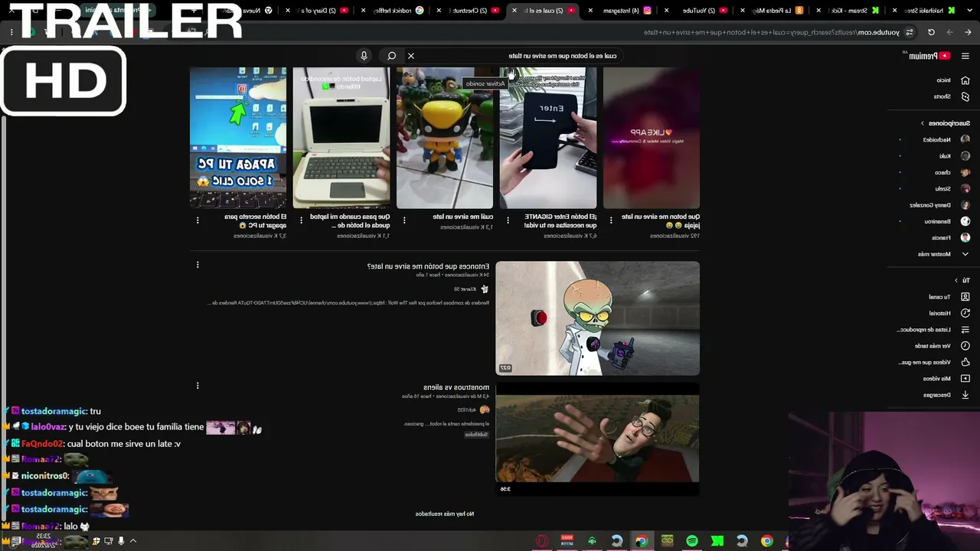Open options menu for 'botón Enter GIGANTE' short
The width and height of the screenshot is (980, 551).
pyautogui.click(x=508, y=220)
